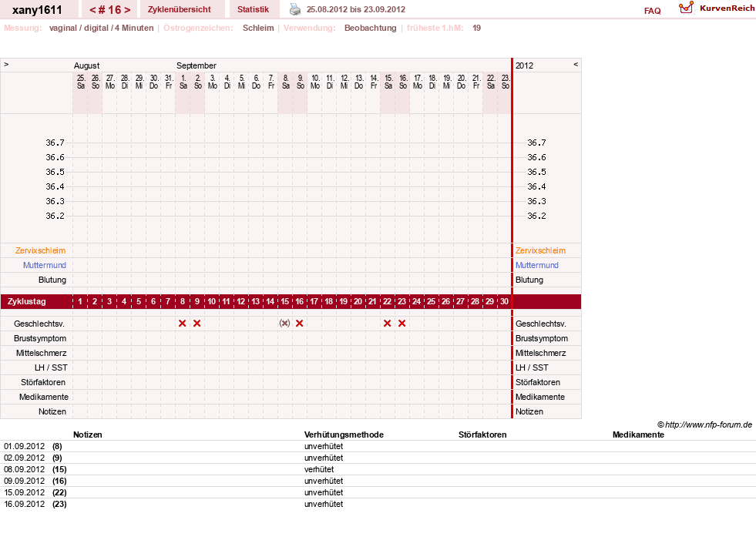Click the Muttermund label on the left
This screenshot has width=756, height=557.
click(45, 265)
